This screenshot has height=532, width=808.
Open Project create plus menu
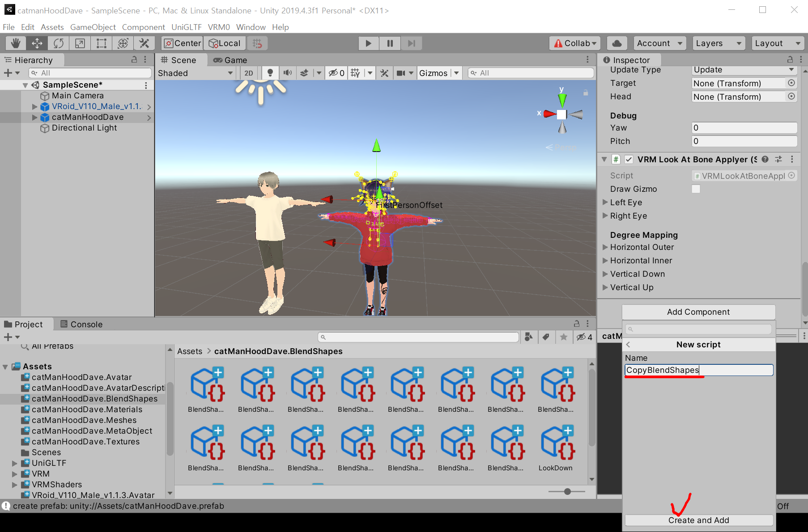12,337
